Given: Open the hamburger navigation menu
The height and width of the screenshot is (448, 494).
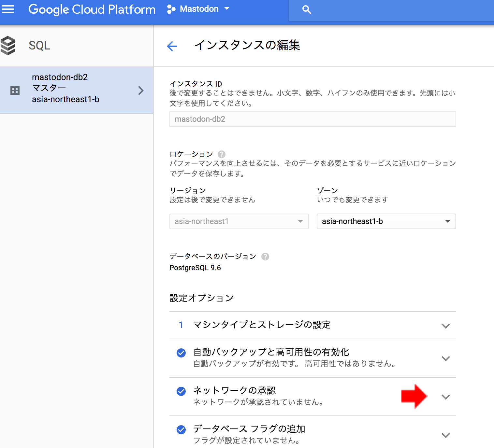Looking at the screenshot, I should pos(8,9).
